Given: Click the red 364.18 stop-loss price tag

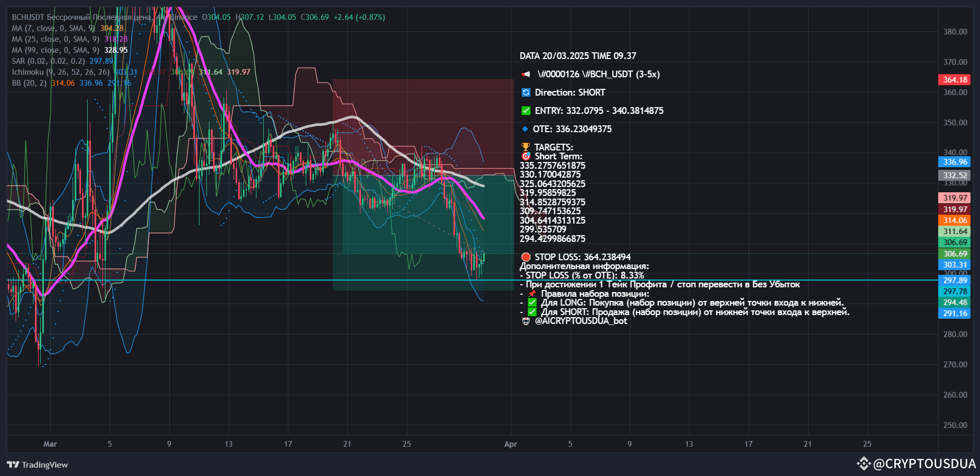Looking at the screenshot, I should [954, 80].
